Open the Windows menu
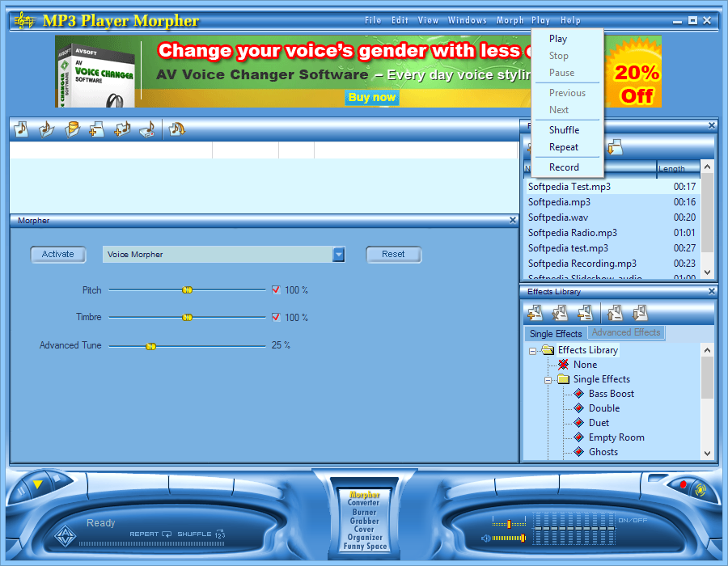The image size is (728, 566). tap(467, 20)
